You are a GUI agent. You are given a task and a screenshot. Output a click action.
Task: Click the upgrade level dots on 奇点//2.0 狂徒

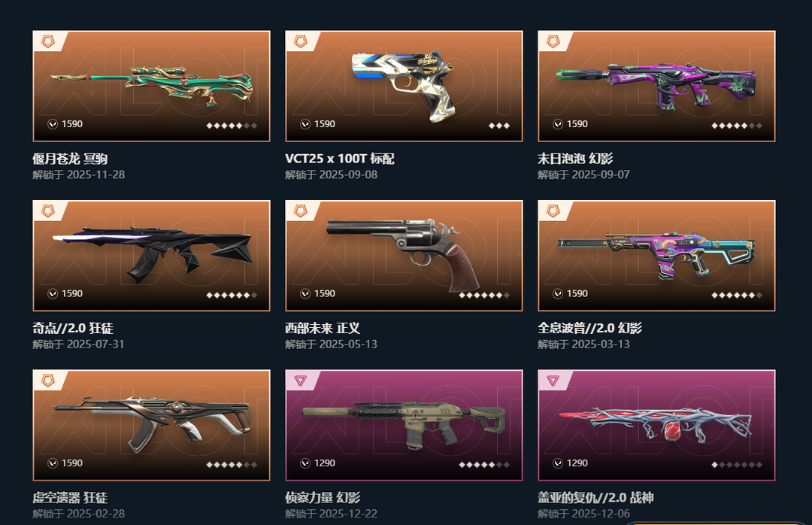tap(232, 295)
